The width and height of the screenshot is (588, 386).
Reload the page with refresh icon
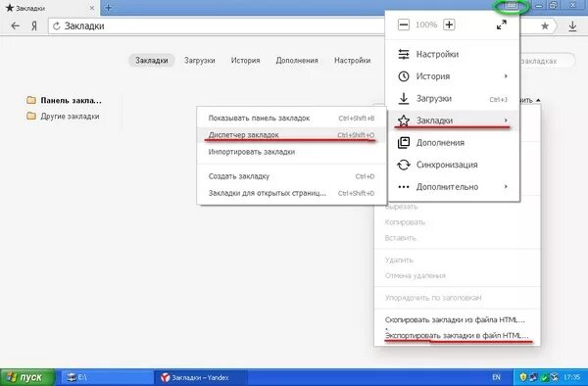(57, 25)
